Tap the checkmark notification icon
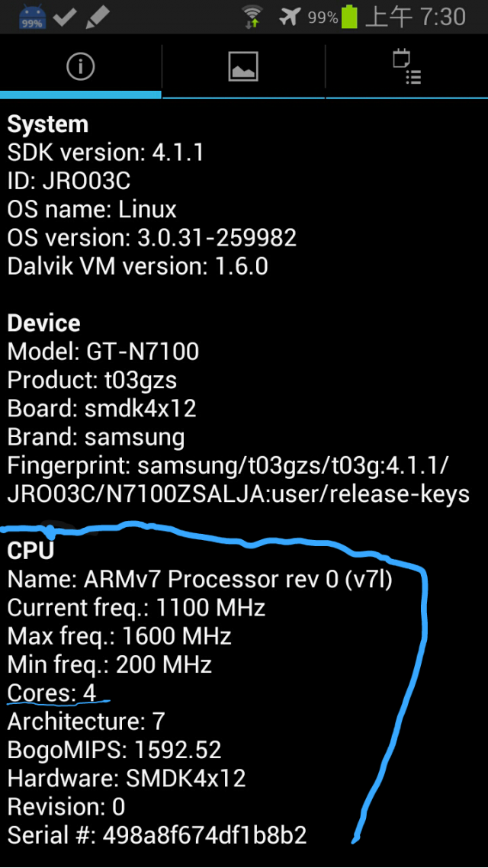 (64, 17)
